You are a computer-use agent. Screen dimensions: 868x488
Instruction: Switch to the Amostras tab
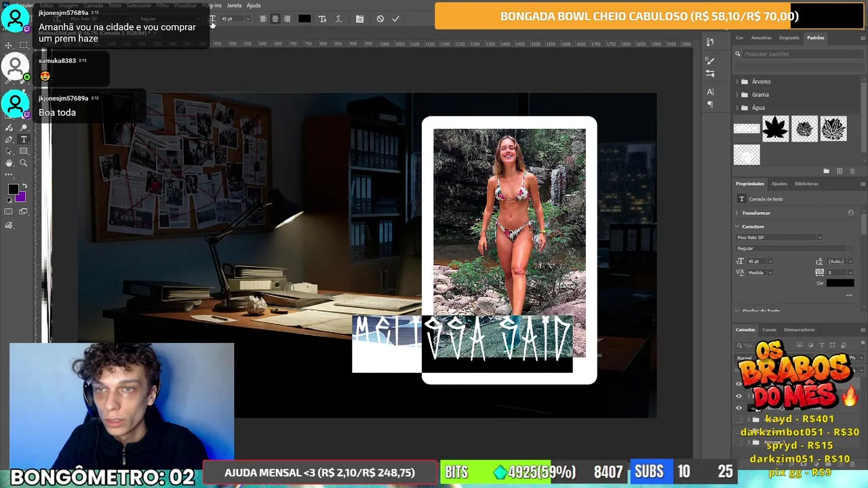coord(762,38)
